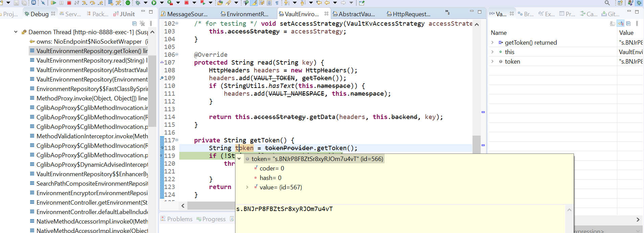Click the Disconnect debug icon

point(76,3)
